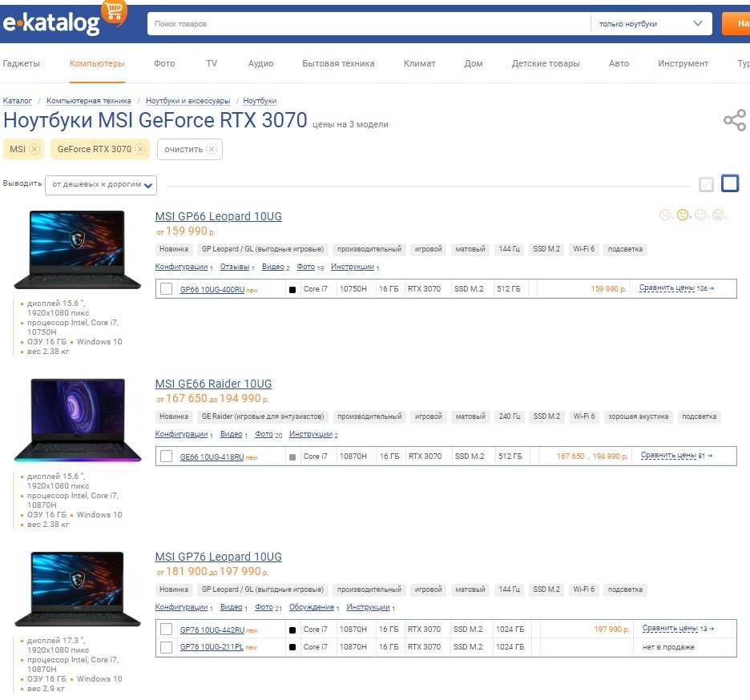
Task: Tick the checkbox for GP76 10UG-442RU
Action: (166, 630)
